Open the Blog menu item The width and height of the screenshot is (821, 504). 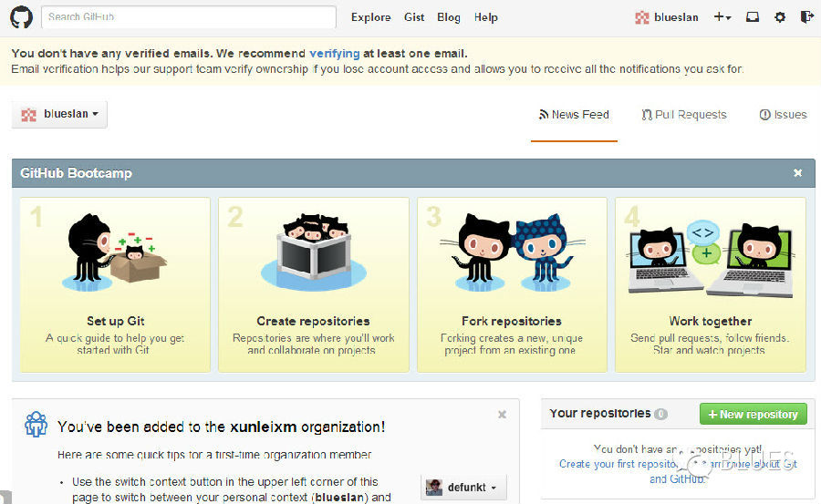point(449,17)
